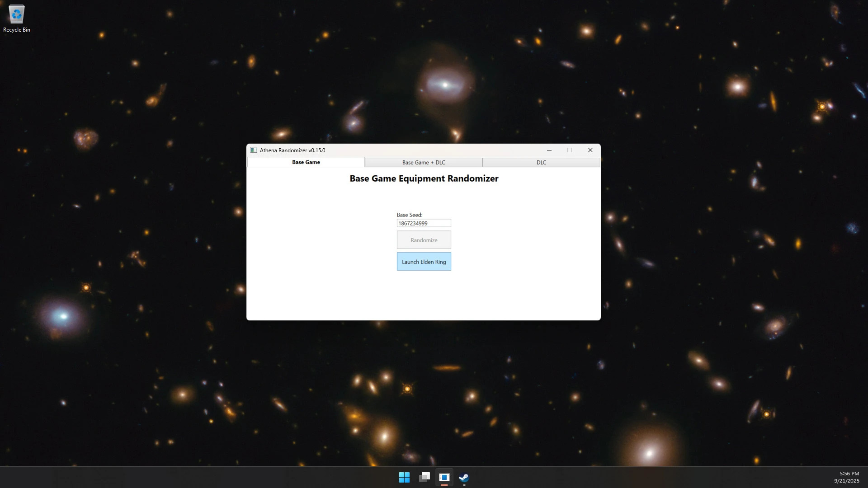Screen dimensions: 868x488
Task: Open the DLC tab
Action: 541,163
